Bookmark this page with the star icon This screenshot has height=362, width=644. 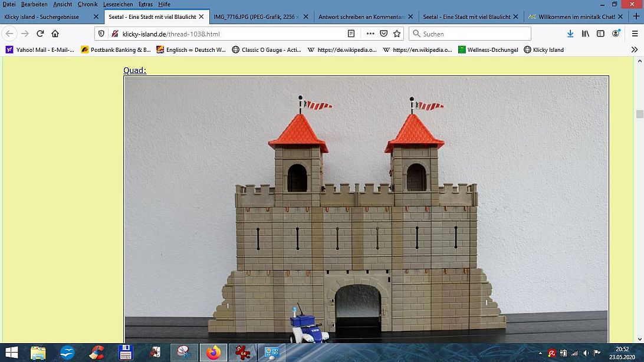(397, 34)
